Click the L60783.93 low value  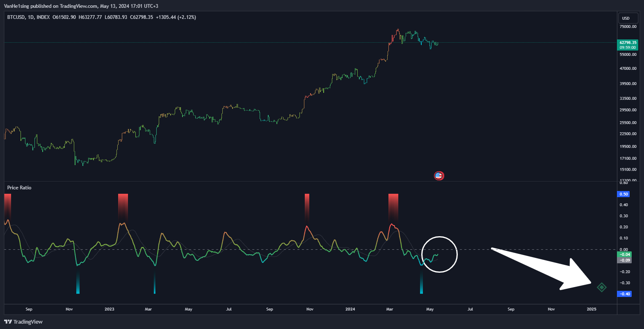pyautogui.click(x=116, y=17)
